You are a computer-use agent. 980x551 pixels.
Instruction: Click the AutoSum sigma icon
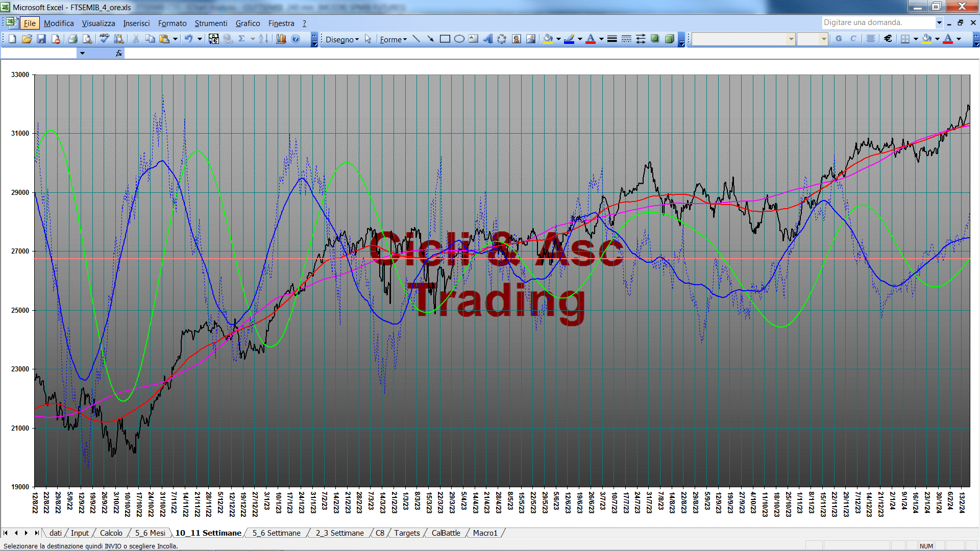coord(242,39)
